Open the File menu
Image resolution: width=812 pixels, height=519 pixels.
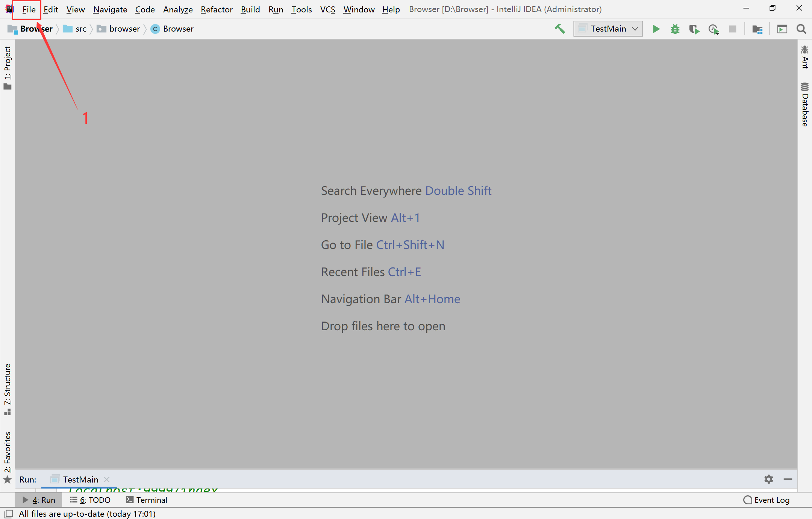pyautogui.click(x=28, y=9)
